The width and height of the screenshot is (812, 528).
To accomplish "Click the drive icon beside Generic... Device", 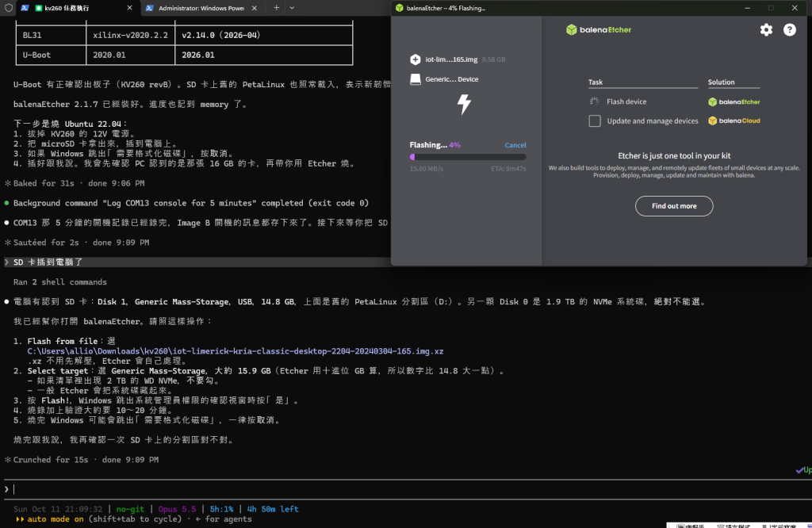I will pos(416,79).
